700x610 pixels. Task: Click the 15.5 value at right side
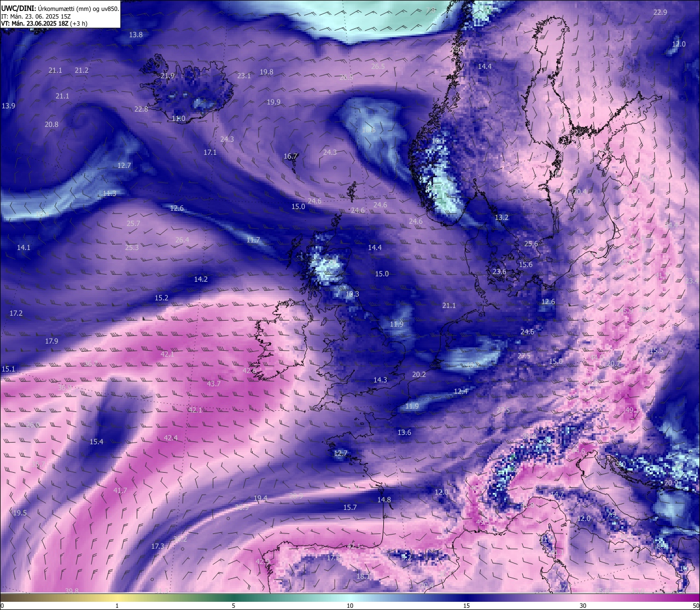click(656, 350)
